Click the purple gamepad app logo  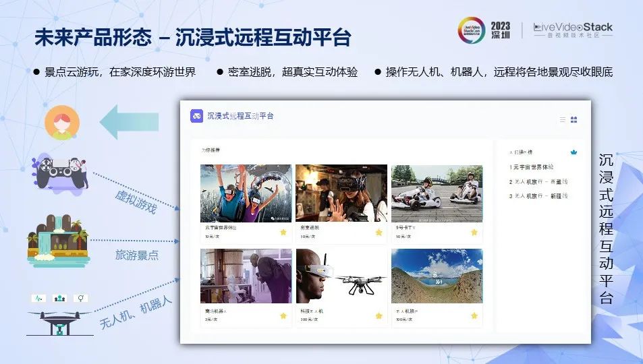pos(197,116)
